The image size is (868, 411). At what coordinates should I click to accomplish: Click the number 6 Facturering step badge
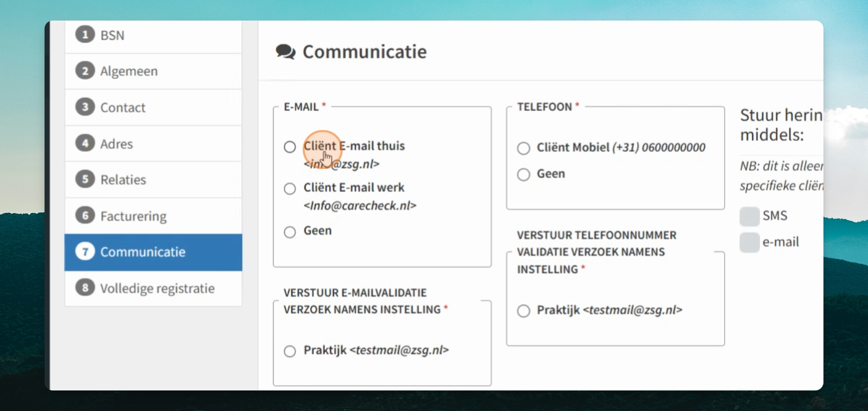(x=85, y=216)
